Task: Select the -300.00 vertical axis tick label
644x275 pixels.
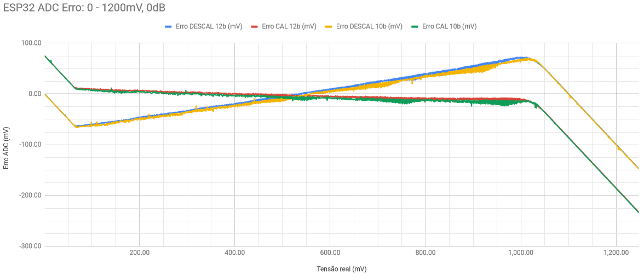Action: (30, 247)
